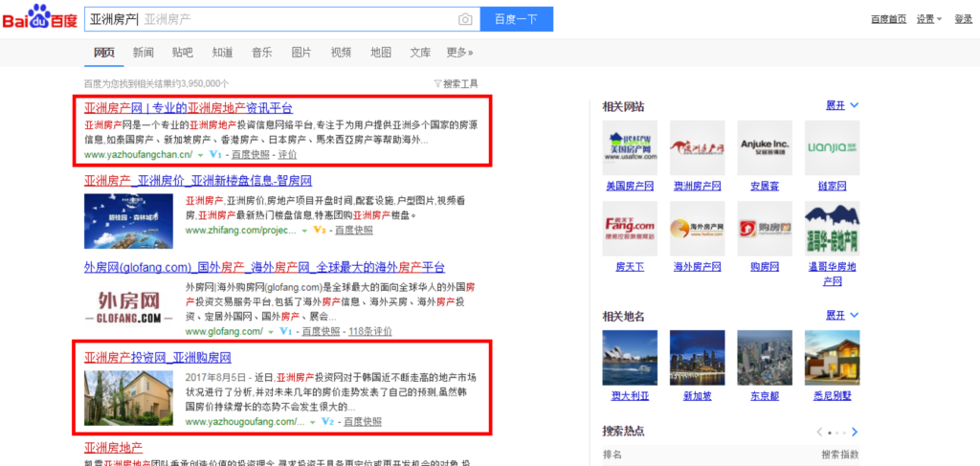The height and width of the screenshot is (466, 980).
Task: Open 百度快照 for yazhougoufang.com result
Action: pyautogui.click(x=363, y=422)
